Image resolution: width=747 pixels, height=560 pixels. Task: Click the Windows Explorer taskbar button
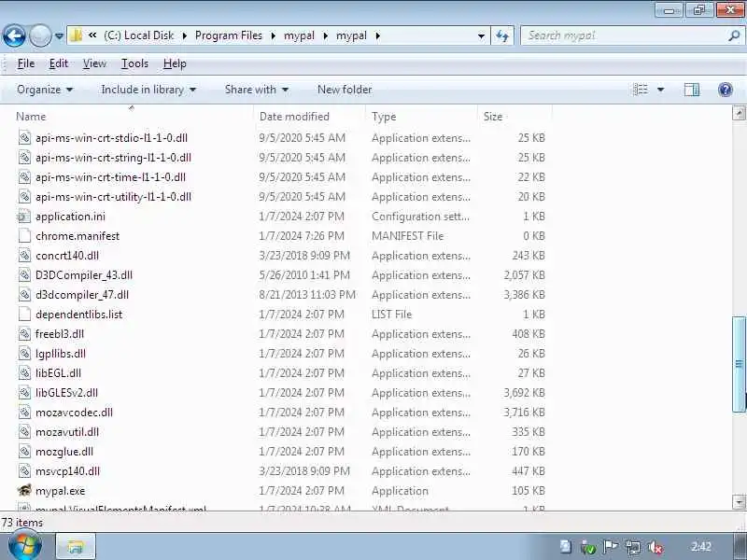[76, 547]
